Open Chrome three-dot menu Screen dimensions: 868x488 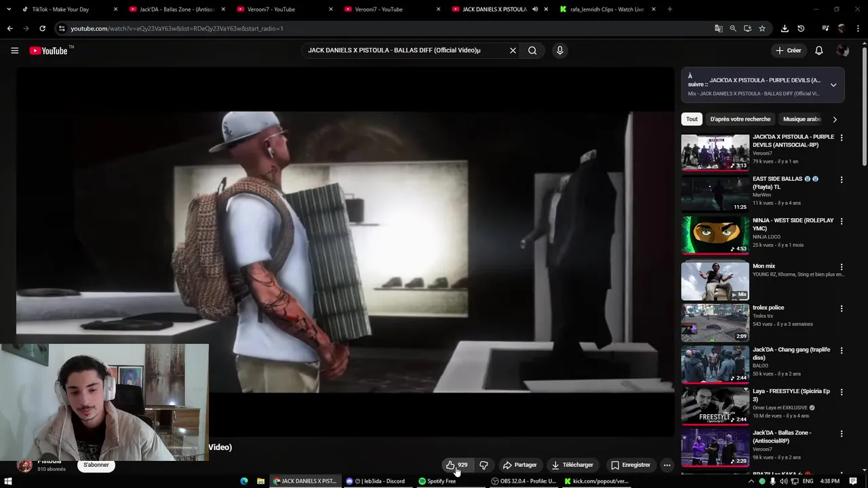click(858, 28)
